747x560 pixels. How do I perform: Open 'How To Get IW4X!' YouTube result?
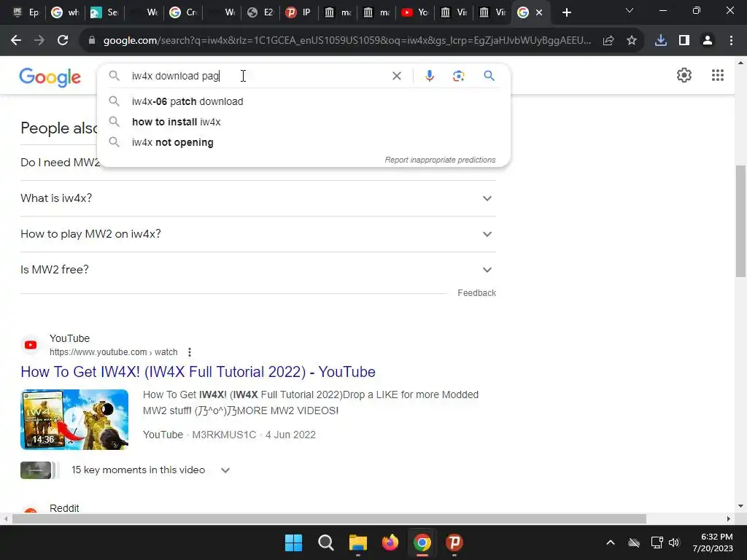[x=198, y=372]
